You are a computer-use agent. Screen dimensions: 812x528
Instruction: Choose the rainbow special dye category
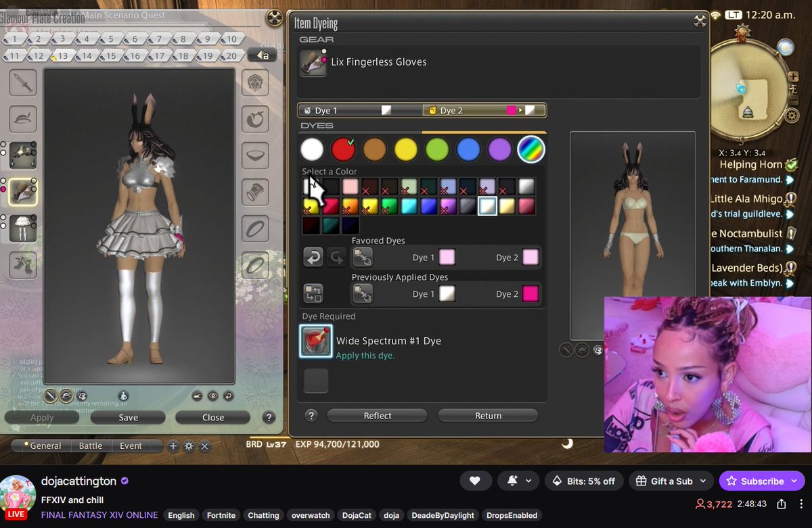click(x=531, y=149)
